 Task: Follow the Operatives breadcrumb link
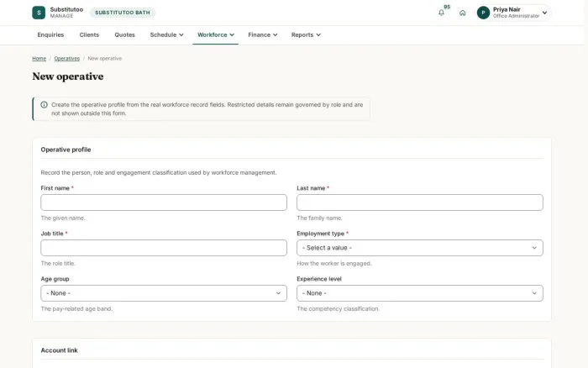click(x=66, y=59)
